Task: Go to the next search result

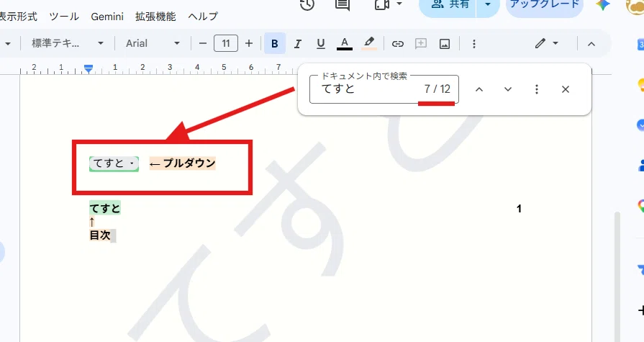Action: [508, 89]
